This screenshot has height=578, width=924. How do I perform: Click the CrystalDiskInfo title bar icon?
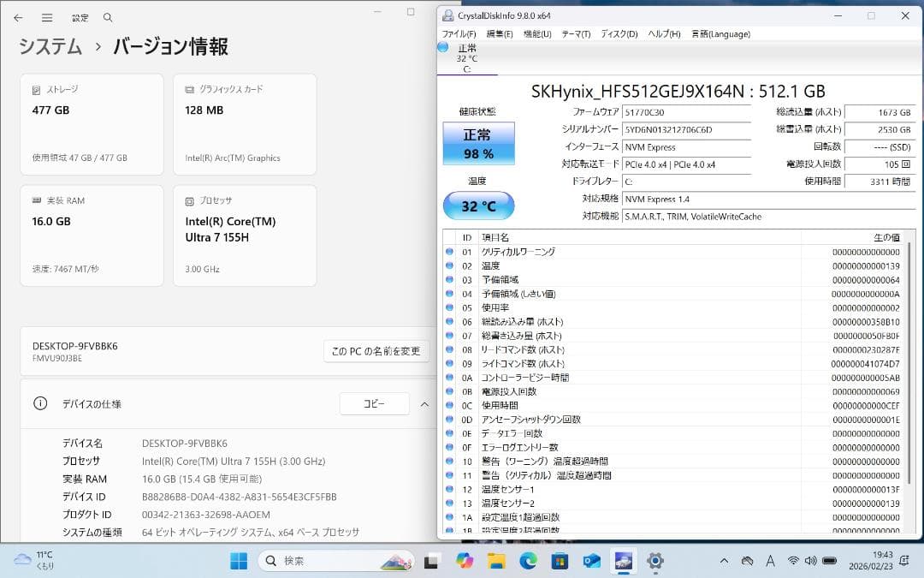pos(448,16)
